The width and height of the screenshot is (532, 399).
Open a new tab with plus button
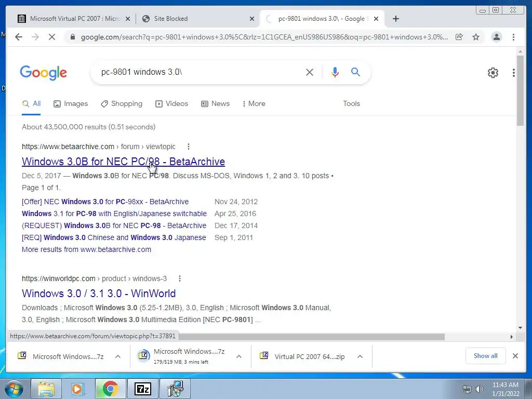[395, 19]
